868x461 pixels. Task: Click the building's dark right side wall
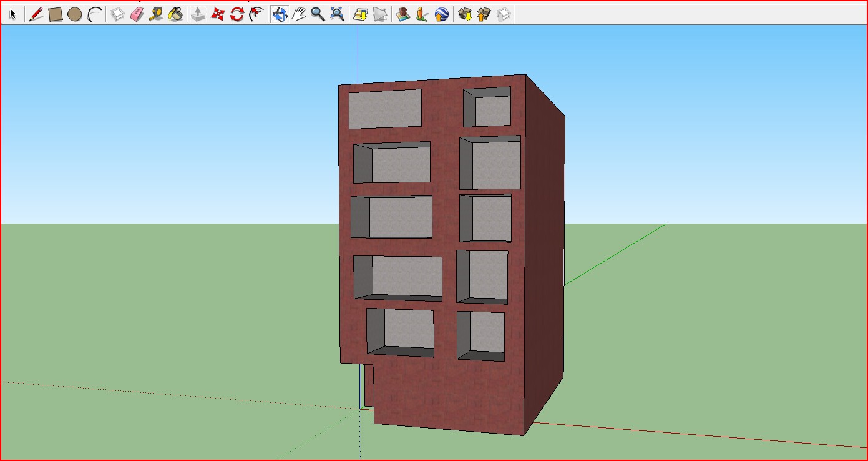point(545,250)
